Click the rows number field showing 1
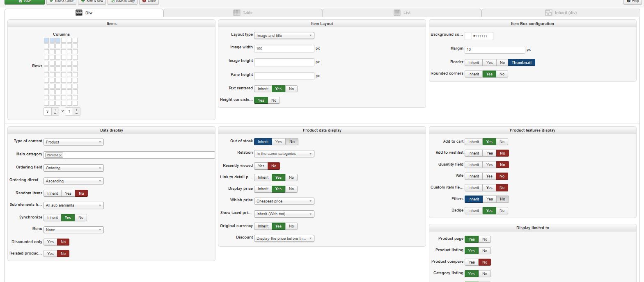This screenshot has height=282, width=644. [x=69, y=111]
